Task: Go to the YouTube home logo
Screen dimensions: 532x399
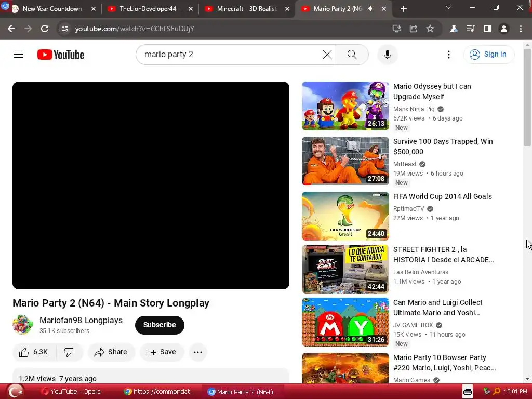Action: tap(61, 55)
